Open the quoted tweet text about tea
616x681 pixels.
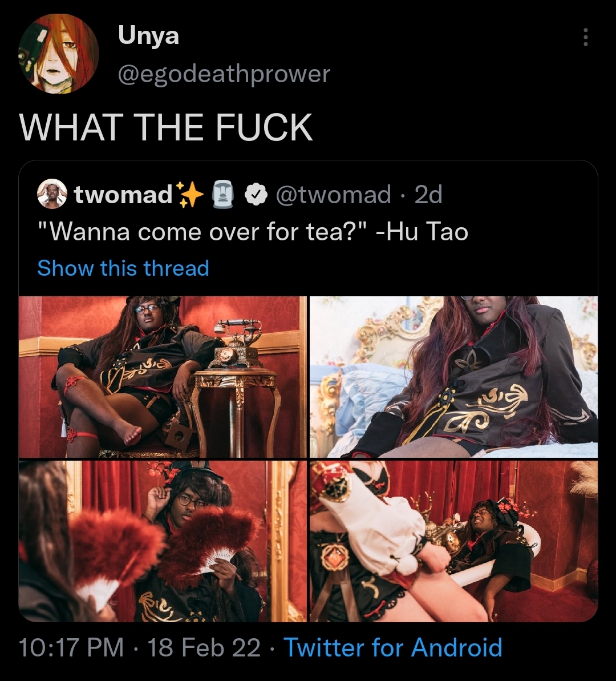(253, 231)
